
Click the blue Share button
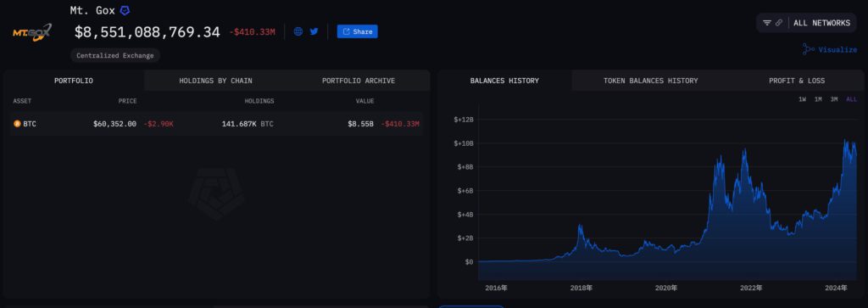tap(357, 31)
